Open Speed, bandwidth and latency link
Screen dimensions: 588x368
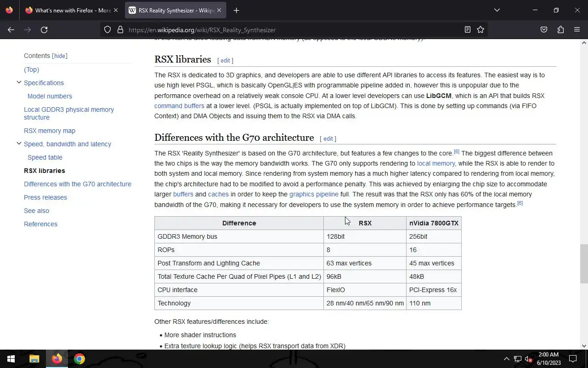click(x=68, y=144)
